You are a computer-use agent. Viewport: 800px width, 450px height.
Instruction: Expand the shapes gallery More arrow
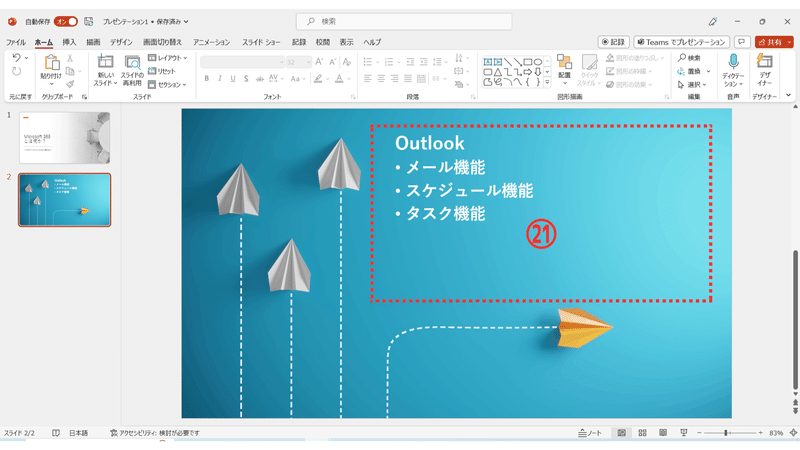tap(547, 82)
